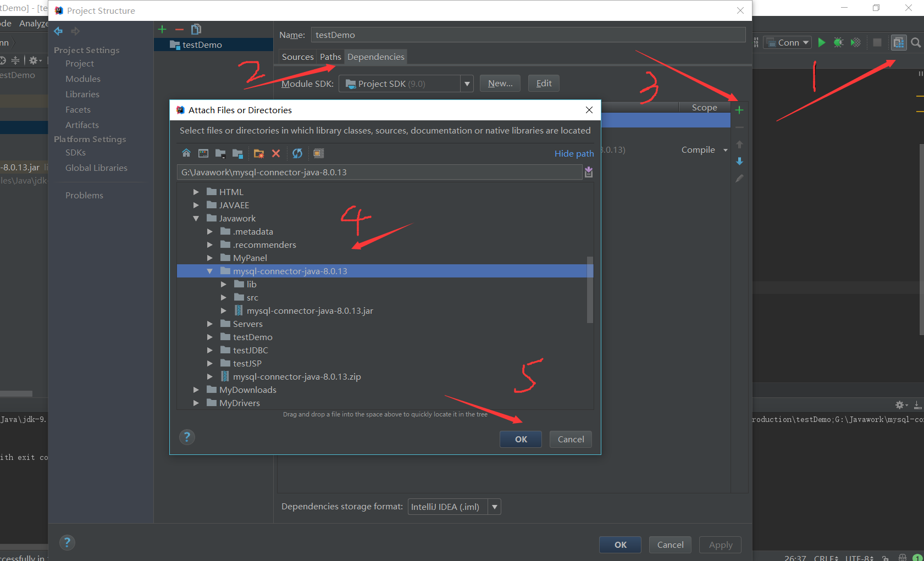Navigate back arrow in Project Structure

pyautogui.click(x=58, y=31)
